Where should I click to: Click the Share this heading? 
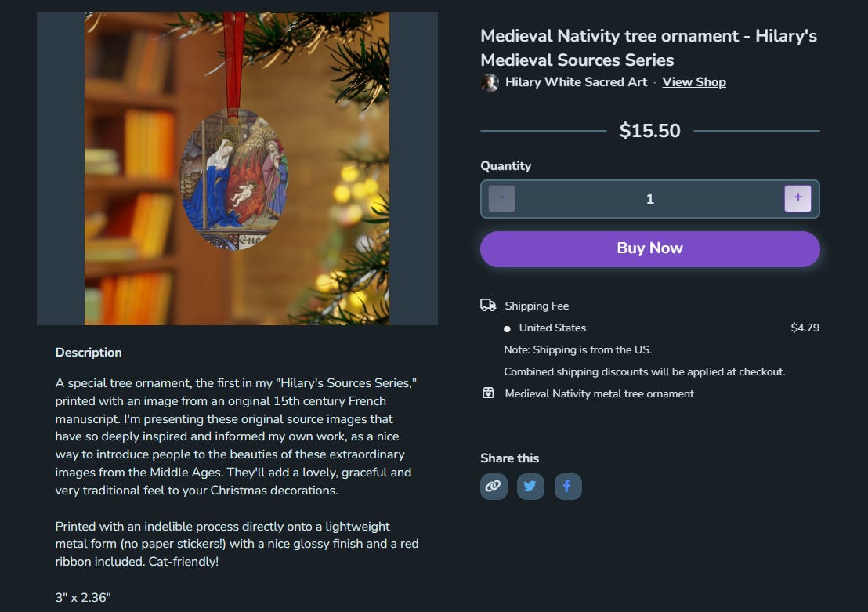[x=509, y=458]
